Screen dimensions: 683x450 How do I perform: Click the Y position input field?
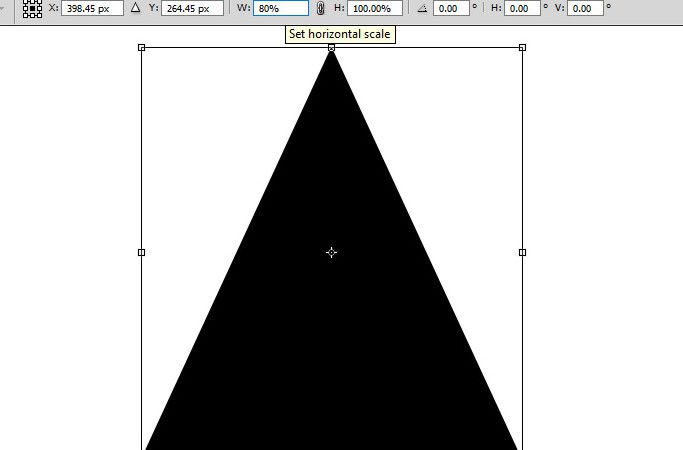coord(194,8)
